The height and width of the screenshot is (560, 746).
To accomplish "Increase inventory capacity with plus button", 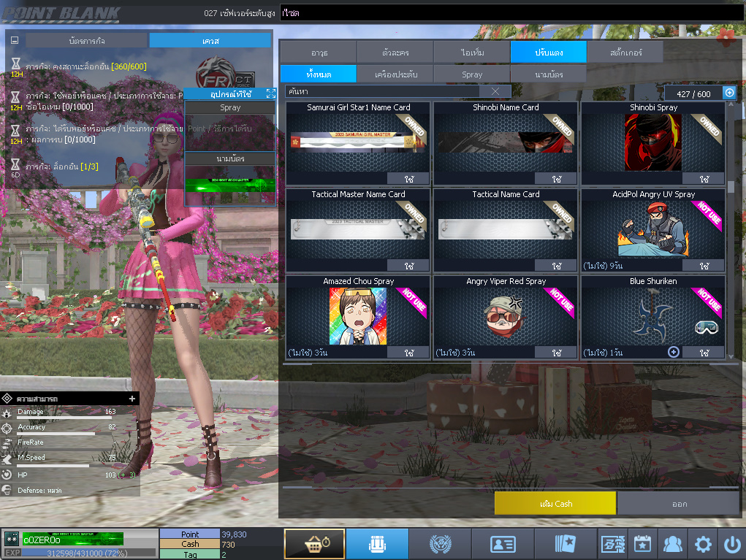I will click(x=728, y=93).
